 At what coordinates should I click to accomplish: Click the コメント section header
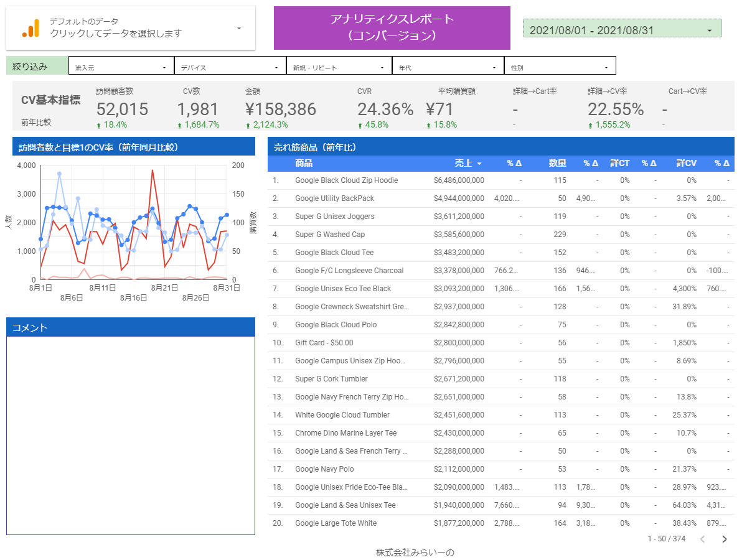click(131, 327)
